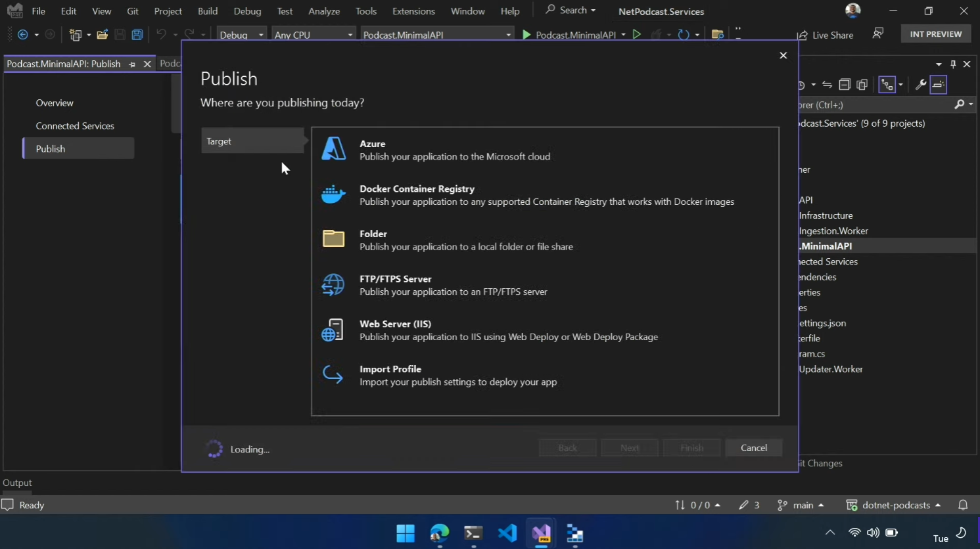Click the Save All toolbar icon
The image size is (980, 549).
[137, 35]
